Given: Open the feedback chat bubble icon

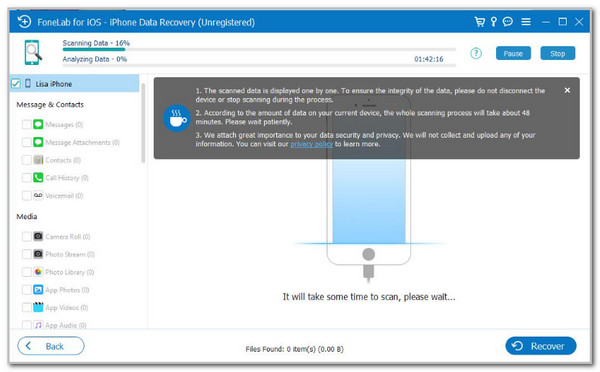Looking at the screenshot, I should (x=508, y=21).
